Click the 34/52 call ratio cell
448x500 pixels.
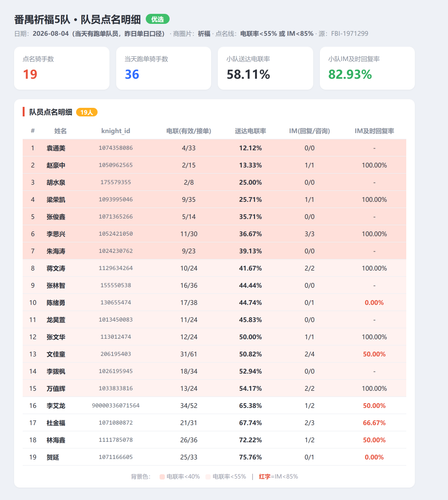click(189, 405)
